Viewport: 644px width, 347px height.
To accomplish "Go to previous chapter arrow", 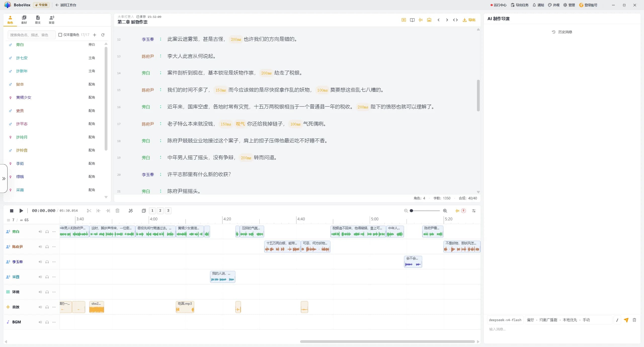I will tap(438, 20).
